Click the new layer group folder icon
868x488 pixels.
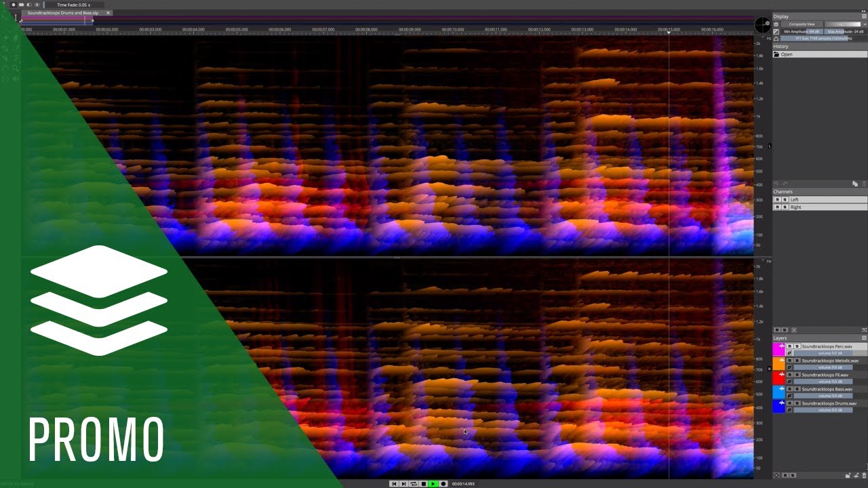[x=848, y=475]
